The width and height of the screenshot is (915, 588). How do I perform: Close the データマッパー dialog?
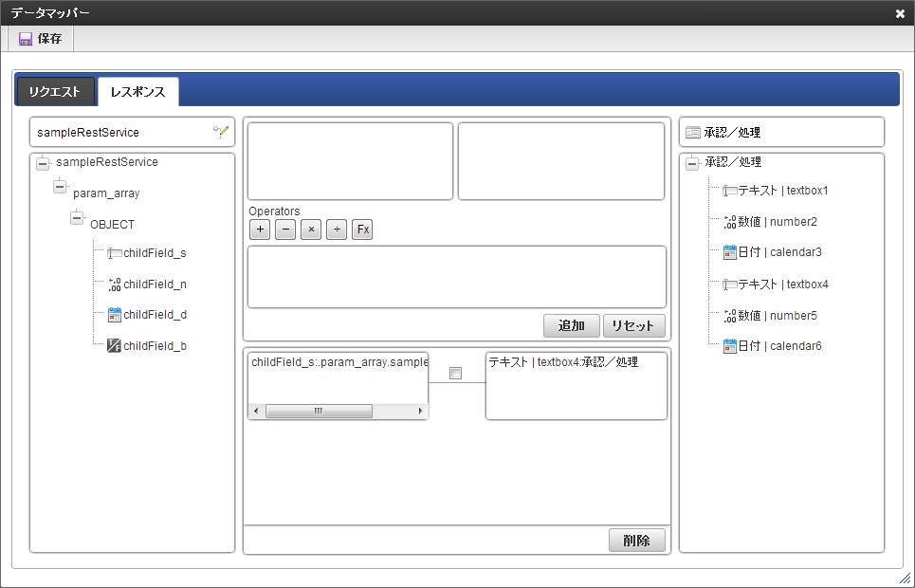click(900, 14)
